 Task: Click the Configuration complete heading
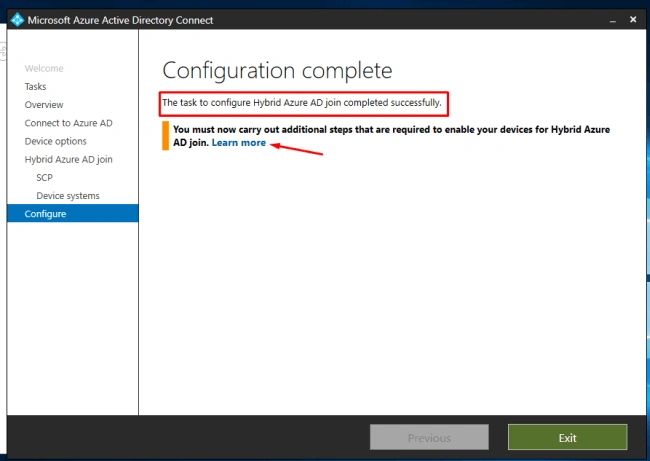277,70
